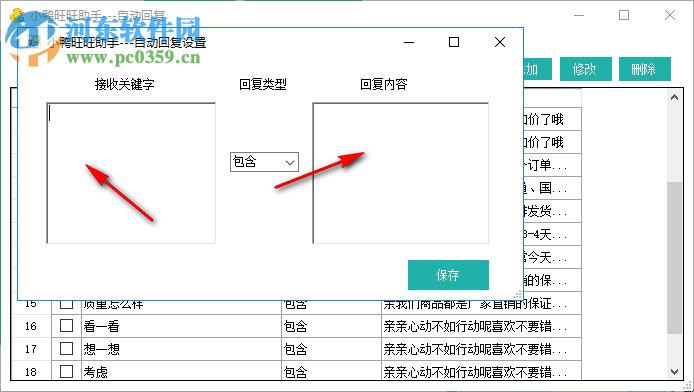Tick the checkbox for row 看一看
This screenshot has height=392, width=694.
tap(66, 326)
